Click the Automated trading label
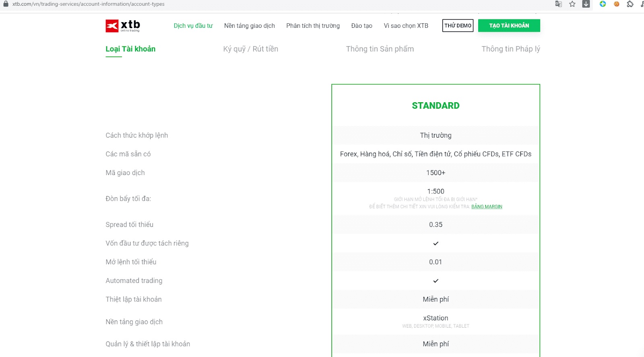The width and height of the screenshot is (644, 357). tap(134, 281)
